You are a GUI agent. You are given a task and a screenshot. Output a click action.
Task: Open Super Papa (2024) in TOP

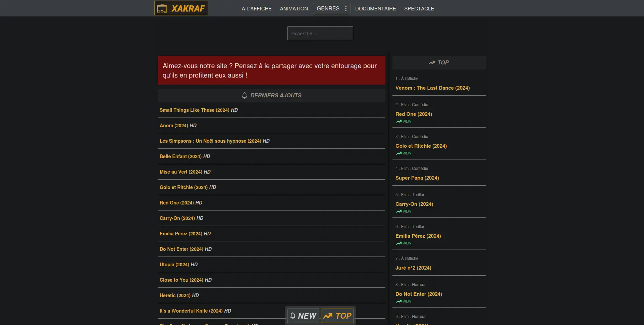click(x=417, y=178)
